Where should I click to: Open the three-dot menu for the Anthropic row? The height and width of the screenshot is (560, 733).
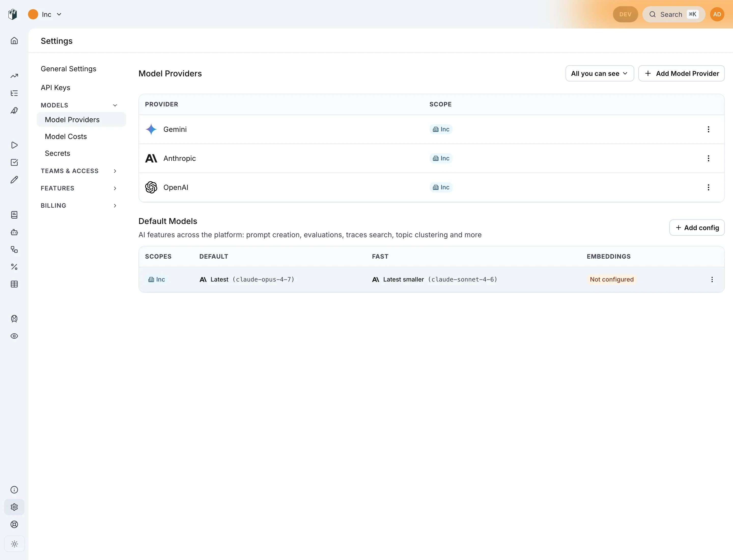pyautogui.click(x=709, y=158)
